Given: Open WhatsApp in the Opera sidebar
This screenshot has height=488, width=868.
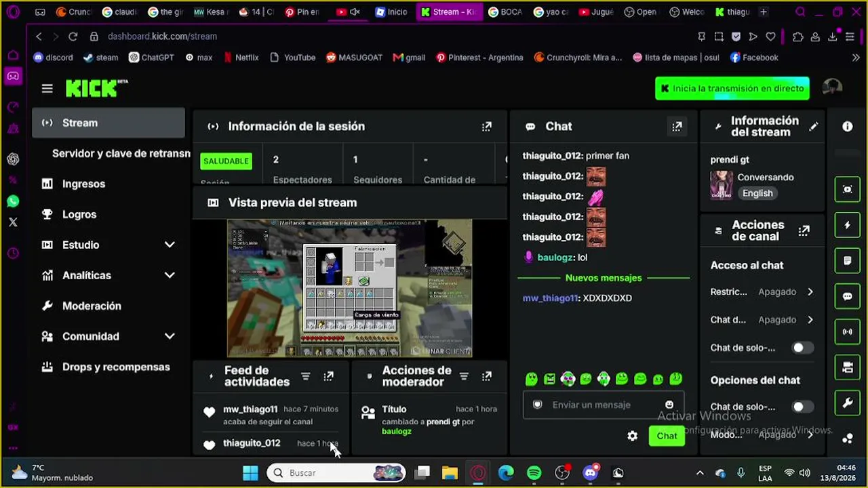Looking at the screenshot, I should click(x=13, y=201).
